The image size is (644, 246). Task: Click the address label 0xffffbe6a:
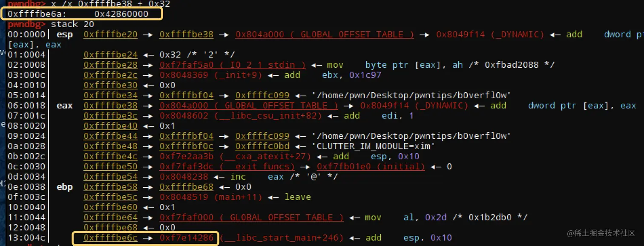point(37,14)
